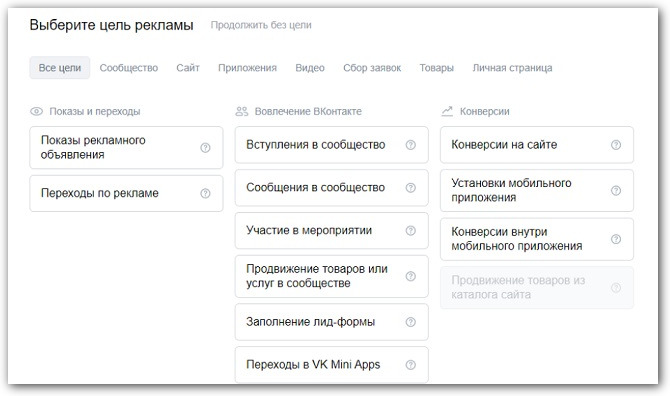Click Продолжить без цели link
The width and height of the screenshot is (670, 396).
pyautogui.click(x=261, y=25)
